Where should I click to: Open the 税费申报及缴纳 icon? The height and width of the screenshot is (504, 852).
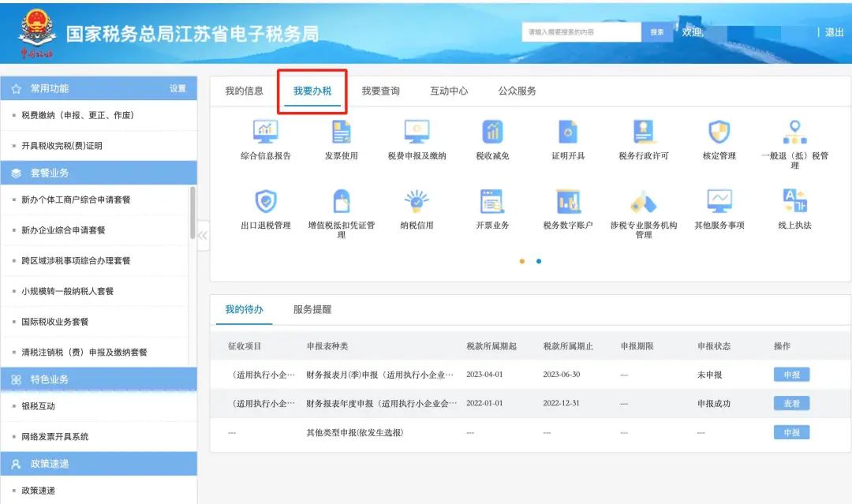click(x=417, y=132)
